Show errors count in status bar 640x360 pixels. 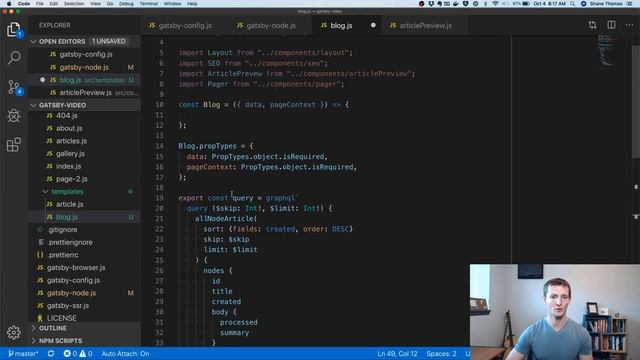click(70, 353)
